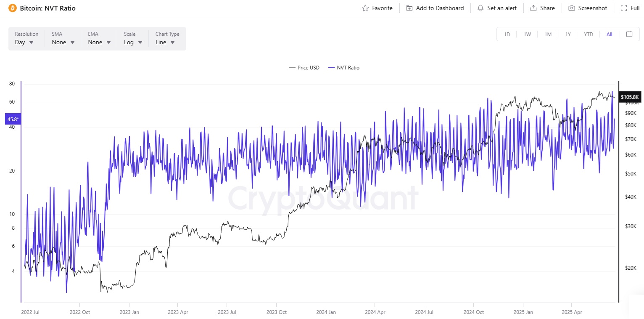The width and height of the screenshot is (644, 319).
Task: Click the 2023 Apr axis label
Action: coord(178,312)
